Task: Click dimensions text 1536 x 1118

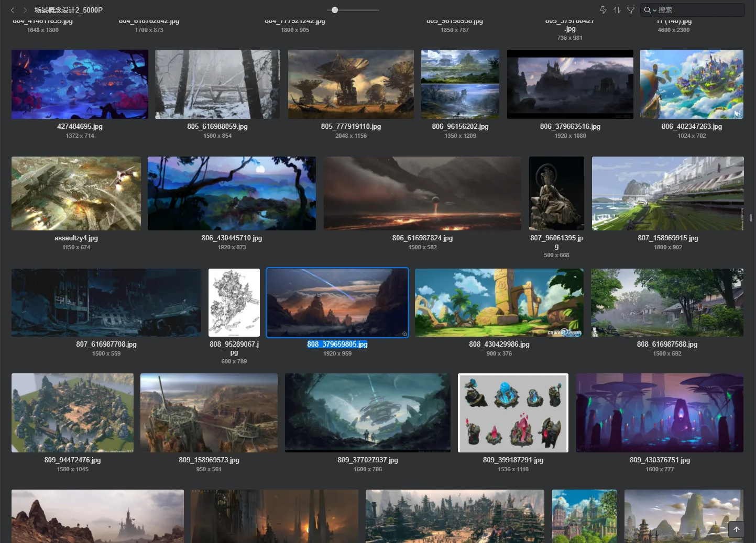Action: click(513, 469)
